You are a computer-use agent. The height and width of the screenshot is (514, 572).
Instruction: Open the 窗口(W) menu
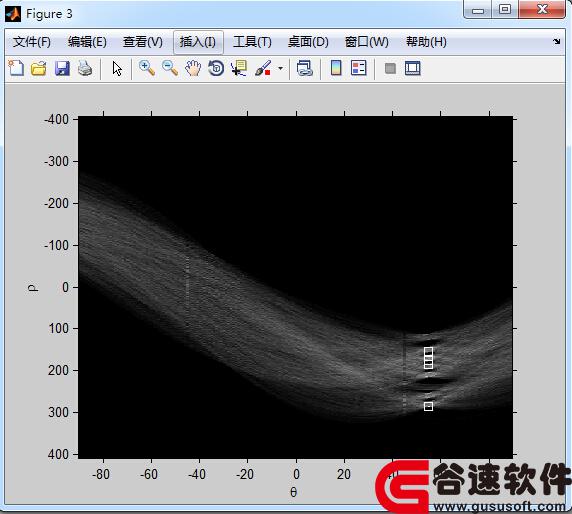(x=367, y=42)
